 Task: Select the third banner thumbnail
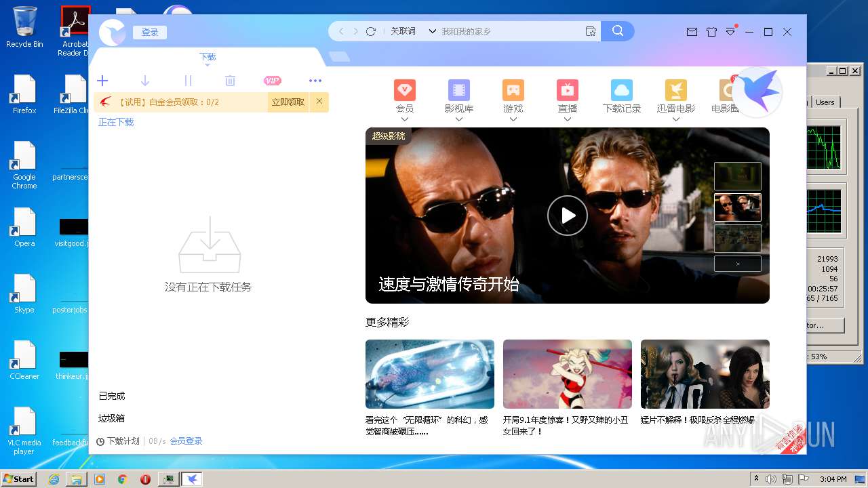point(738,239)
